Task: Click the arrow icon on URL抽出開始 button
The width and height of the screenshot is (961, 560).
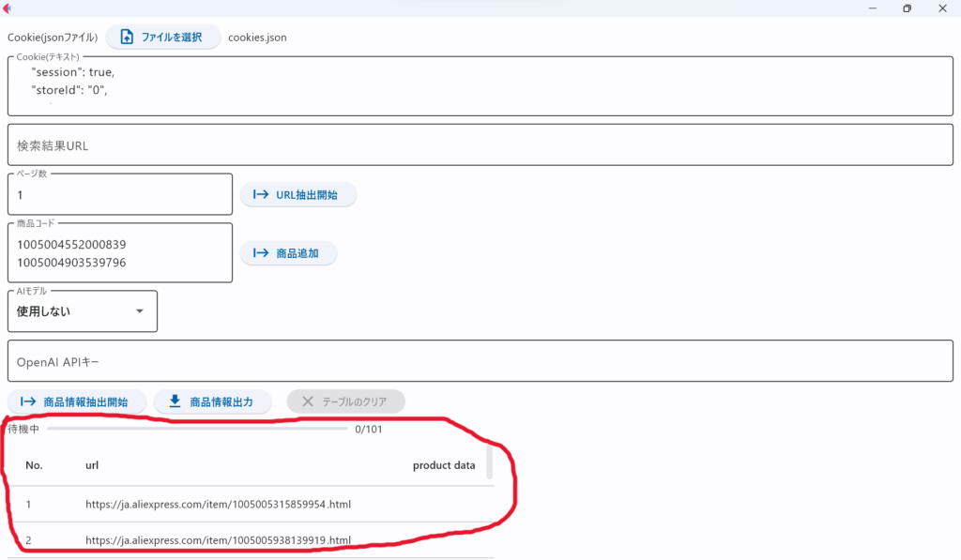Action: point(261,195)
